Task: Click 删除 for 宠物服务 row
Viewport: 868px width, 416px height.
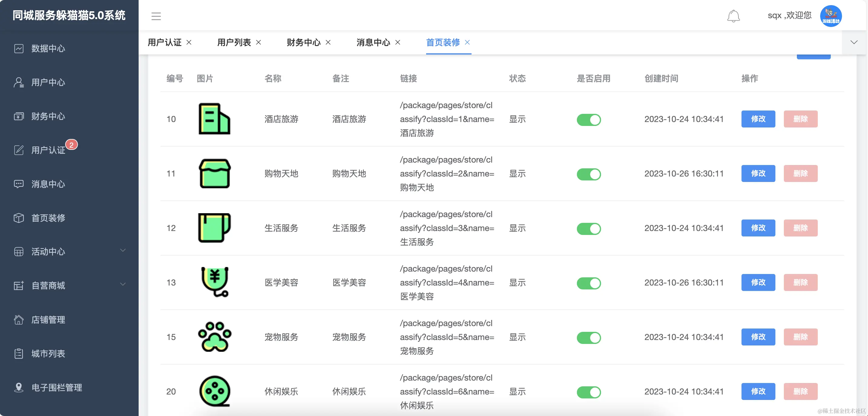Action: click(x=800, y=337)
